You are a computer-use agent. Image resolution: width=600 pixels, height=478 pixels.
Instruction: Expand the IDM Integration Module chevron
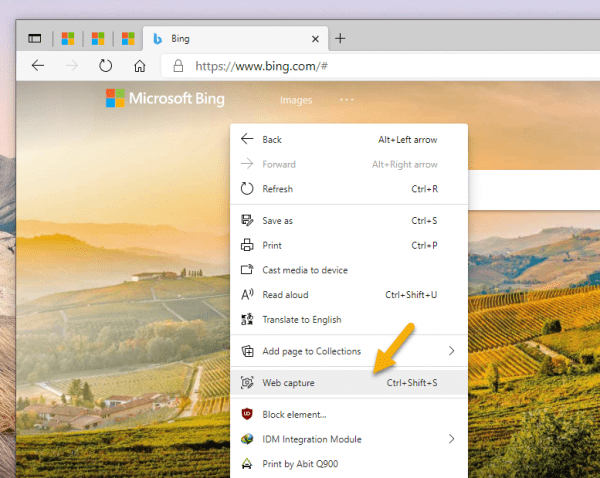pyautogui.click(x=452, y=439)
